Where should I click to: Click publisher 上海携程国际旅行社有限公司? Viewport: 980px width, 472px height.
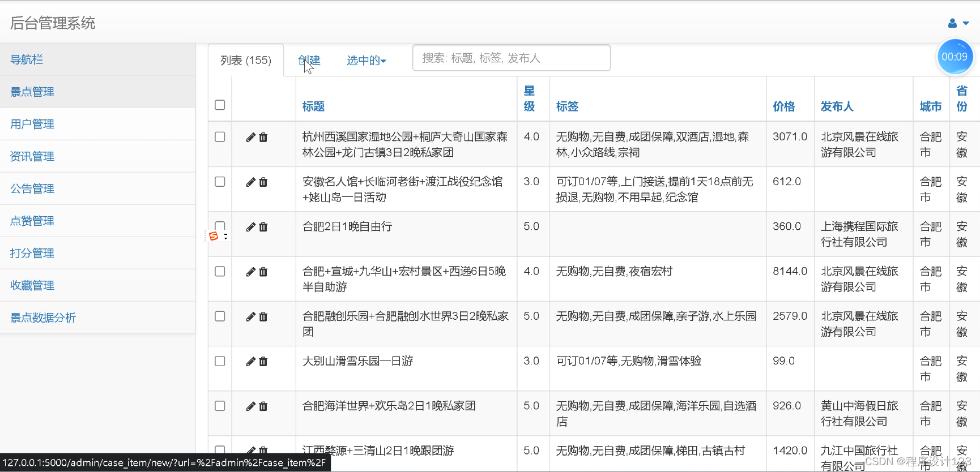[x=859, y=234]
